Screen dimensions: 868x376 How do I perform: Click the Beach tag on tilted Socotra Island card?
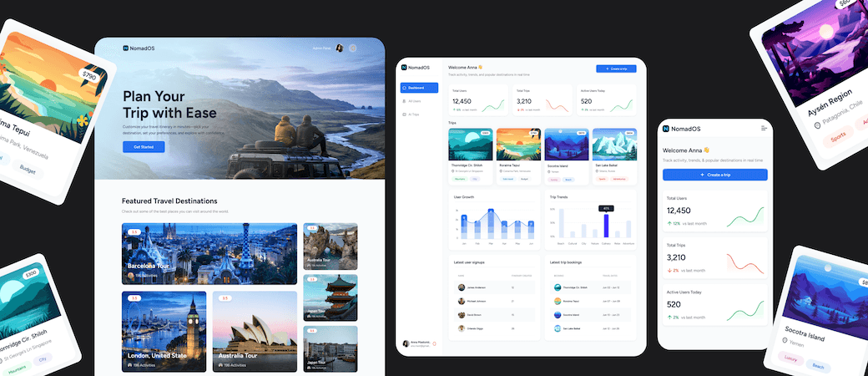click(x=818, y=367)
